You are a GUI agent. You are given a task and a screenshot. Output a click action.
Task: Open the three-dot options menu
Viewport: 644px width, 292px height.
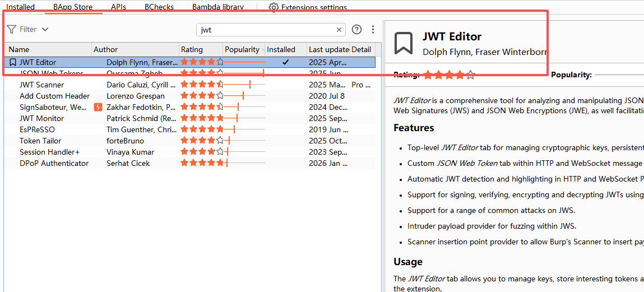coord(373,30)
